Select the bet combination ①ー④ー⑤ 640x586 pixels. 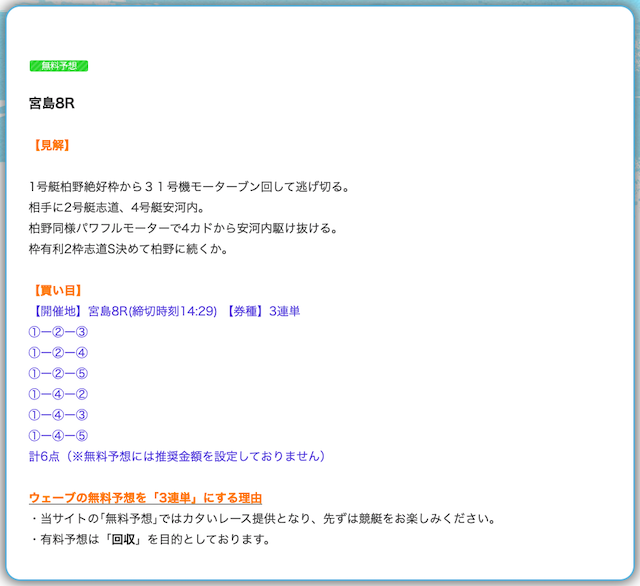tap(58, 436)
